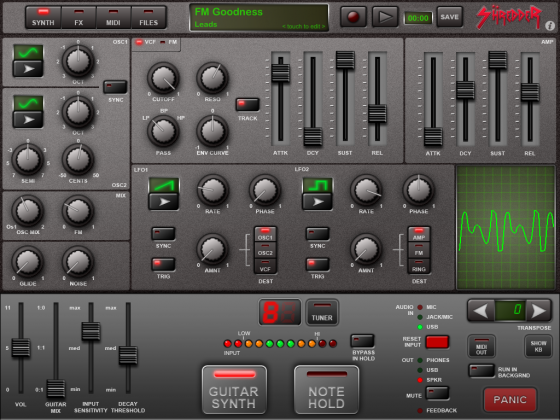Click the CENTS fine-tune knob
Viewport: 560px width, 420px height.
tap(78, 159)
